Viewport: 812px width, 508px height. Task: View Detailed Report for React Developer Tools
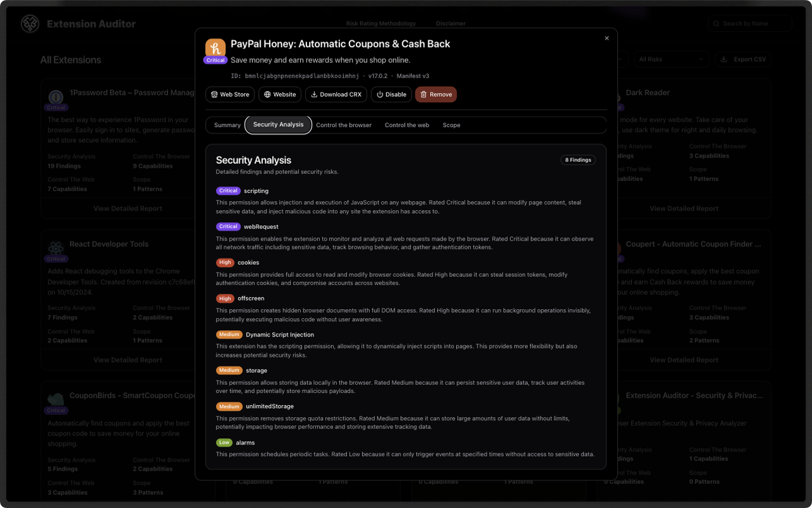coord(128,360)
